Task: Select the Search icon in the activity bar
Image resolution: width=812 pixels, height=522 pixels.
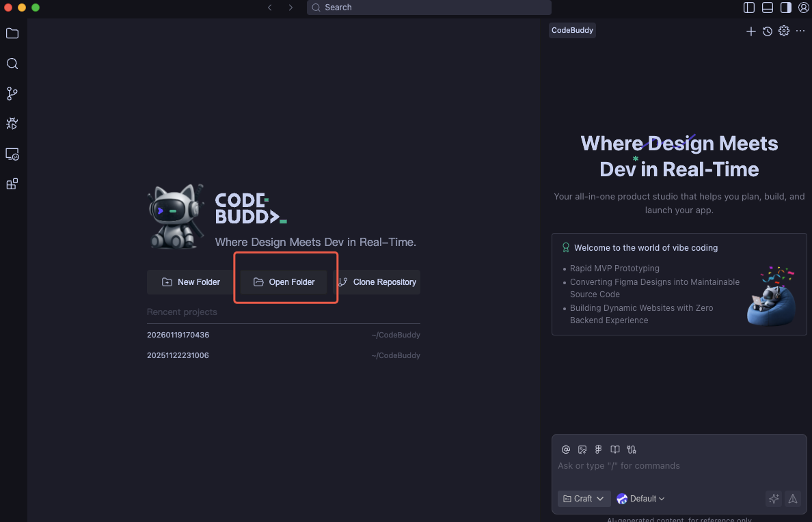Action: pyautogui.click(x=12, y=64)
